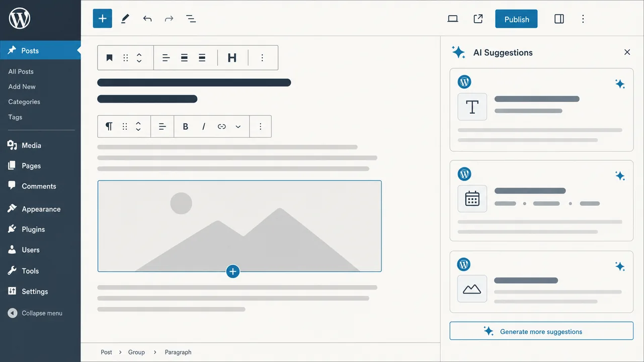The image size is (644, 362).
Task: Click Generate more suggestions button
Action: coord(541,331)
